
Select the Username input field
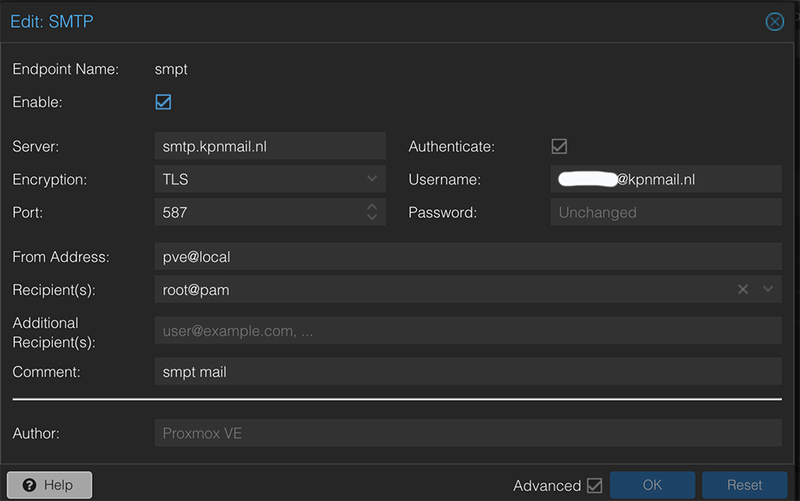click(x=665, y=179)
